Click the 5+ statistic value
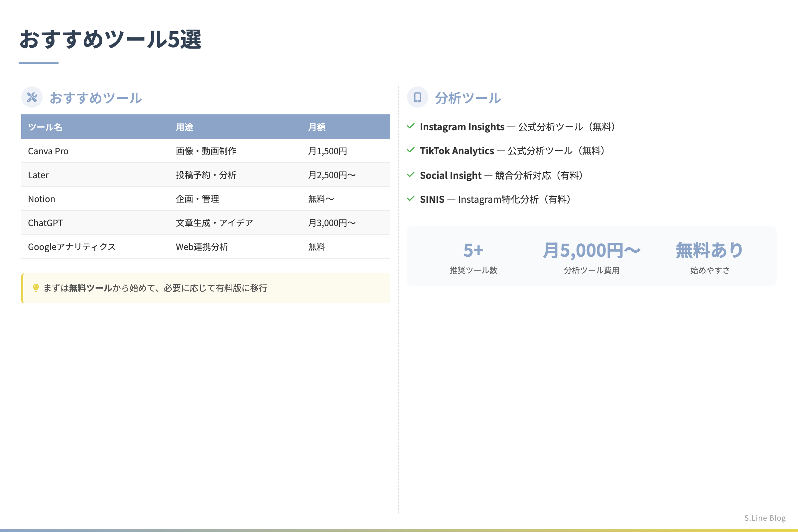798x532 pixels. (x=473, y=250)
